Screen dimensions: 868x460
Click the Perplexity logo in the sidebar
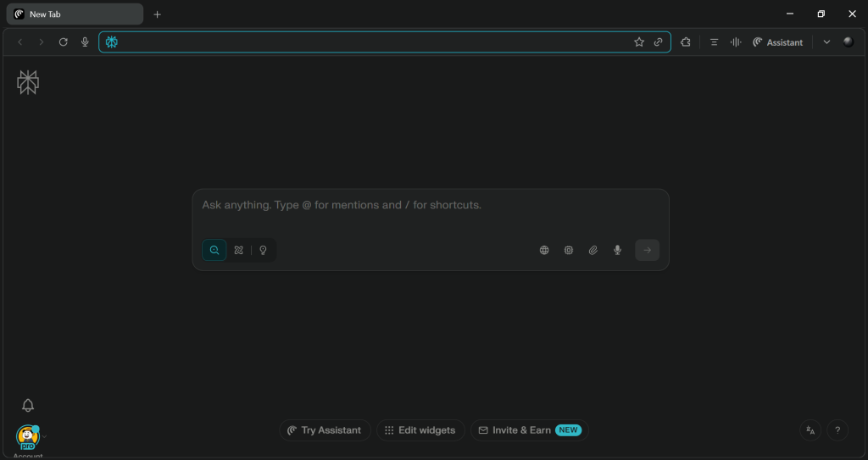[28, 82]
